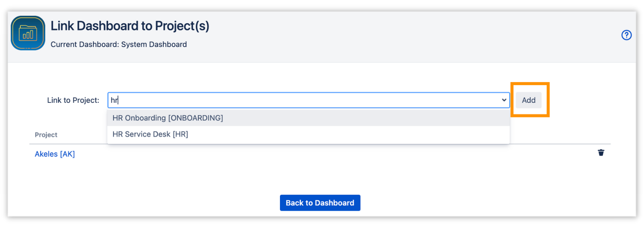Screen dimensions: 644x228
Task: Click the Add button
Action: click(x=529, y=100)
